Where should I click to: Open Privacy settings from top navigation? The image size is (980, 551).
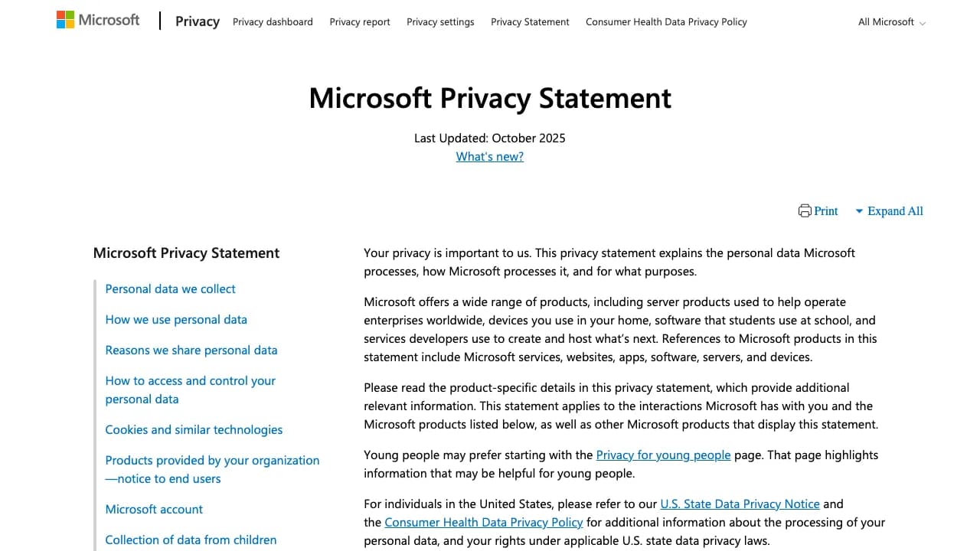pyautogui.click(x=440, y=22)
